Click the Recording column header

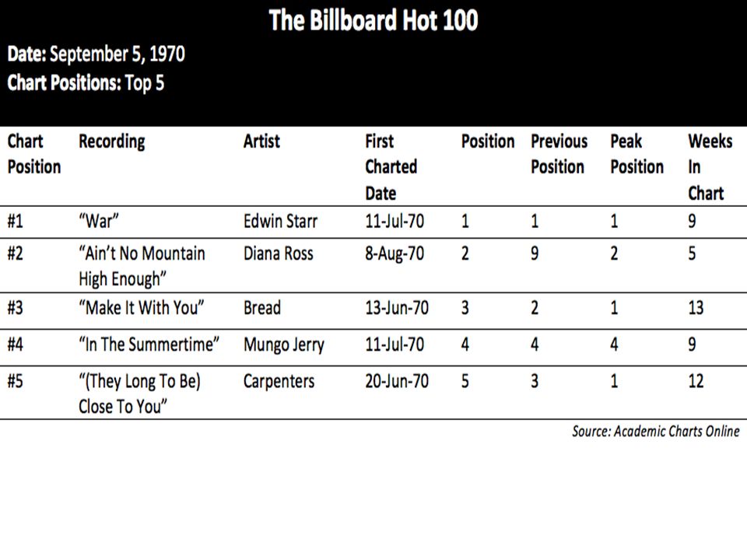(112, 142)
